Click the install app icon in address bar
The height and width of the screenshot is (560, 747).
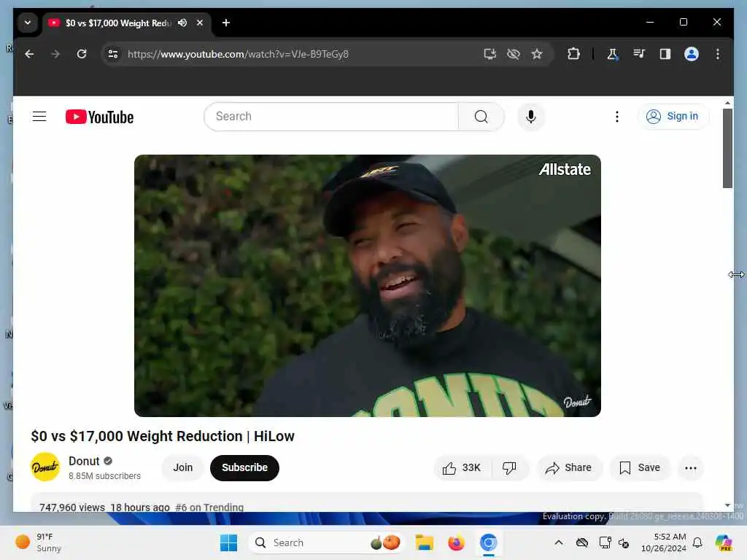(x=489, y=54)
